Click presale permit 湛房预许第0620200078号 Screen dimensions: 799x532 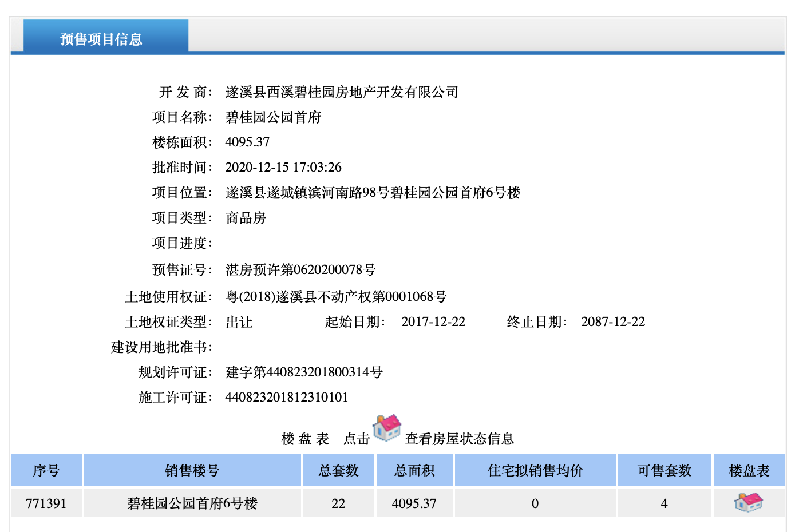(300, 269)
